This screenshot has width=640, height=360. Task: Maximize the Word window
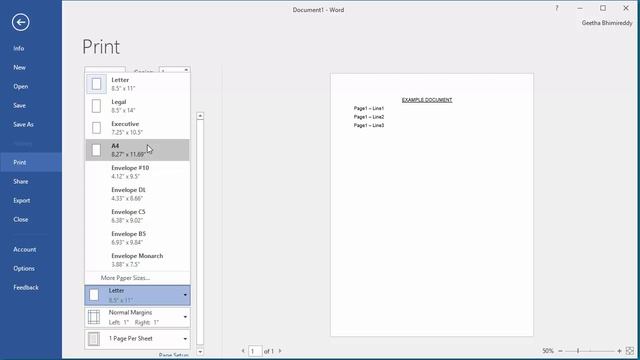pos(603,8)
